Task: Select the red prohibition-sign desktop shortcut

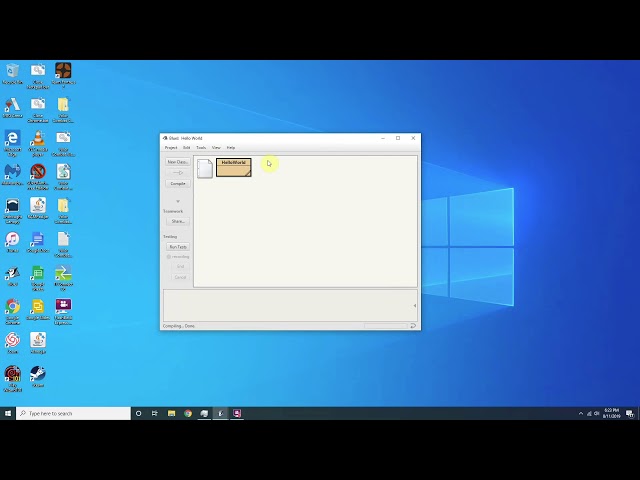Action: [38, 177]
